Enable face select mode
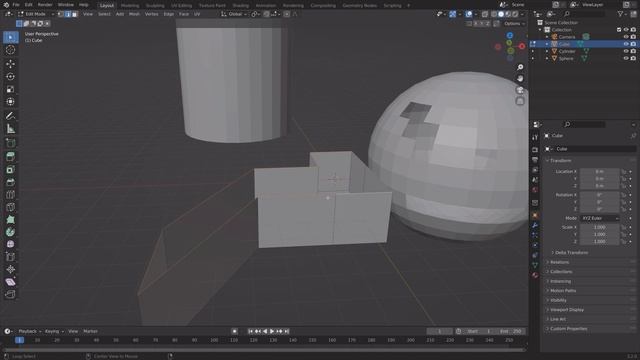Image resolution: width=640 pixels, height=360 pixels. pyautogui.click(x=75, y=14)
